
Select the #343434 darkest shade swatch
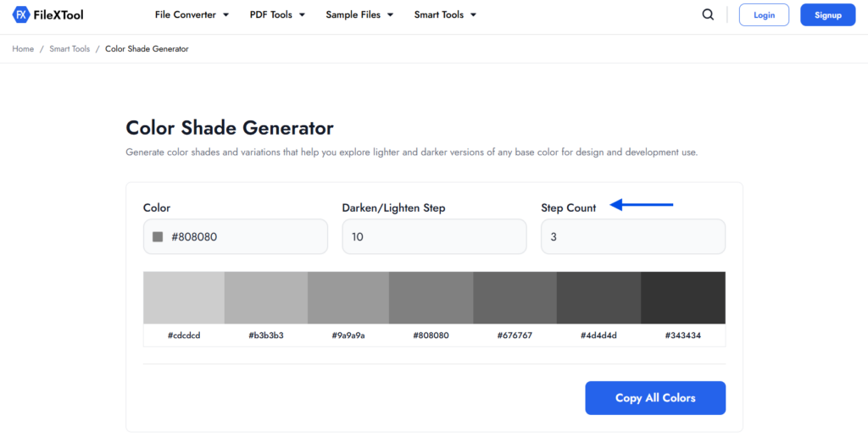[x=683, y=297]
